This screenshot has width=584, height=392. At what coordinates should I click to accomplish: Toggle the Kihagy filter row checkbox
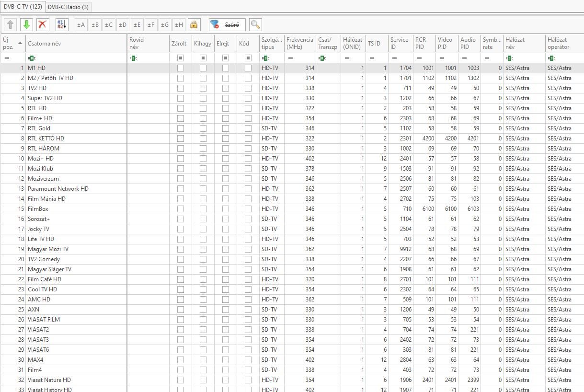coord(203,58)
